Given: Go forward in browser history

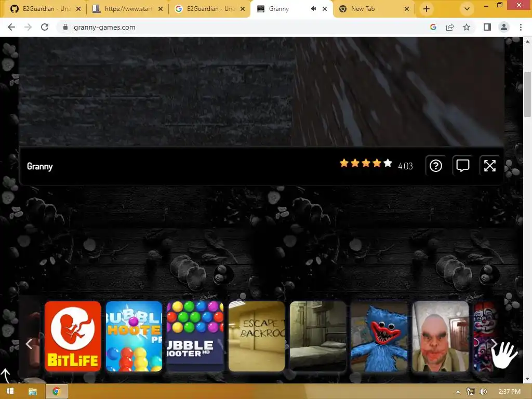Looking at the screenshot, I should [x=28, y=27].
